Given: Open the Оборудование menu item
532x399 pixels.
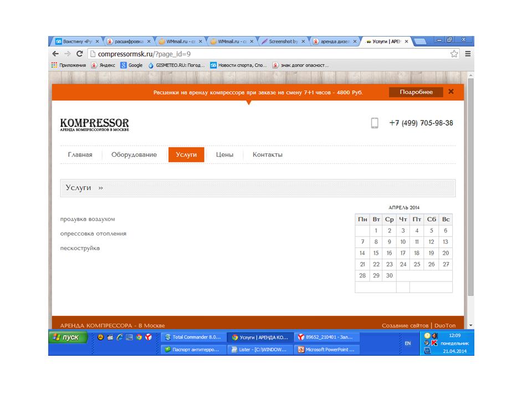Looking at the screenshot, I should [134, 155].
